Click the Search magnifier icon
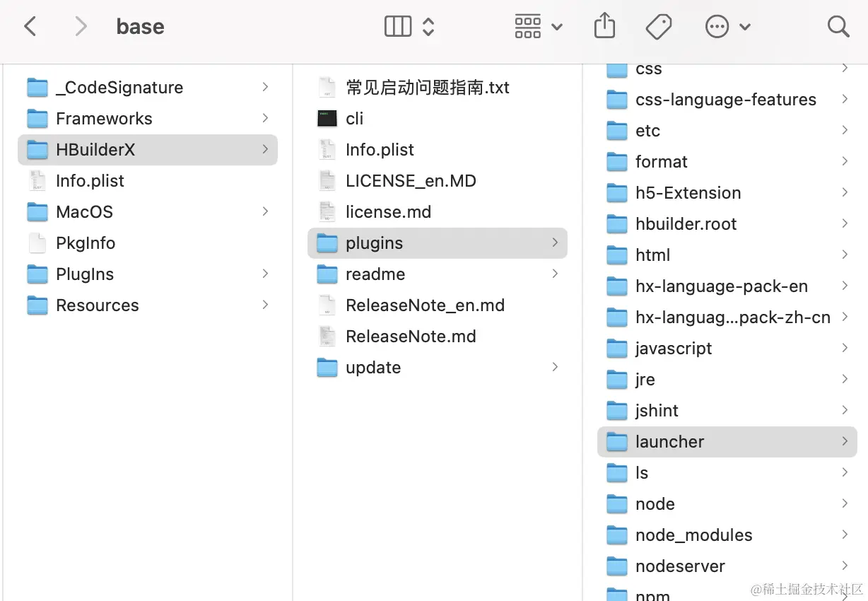The height and width of the screenshot is (601, 868). [838, 27]
